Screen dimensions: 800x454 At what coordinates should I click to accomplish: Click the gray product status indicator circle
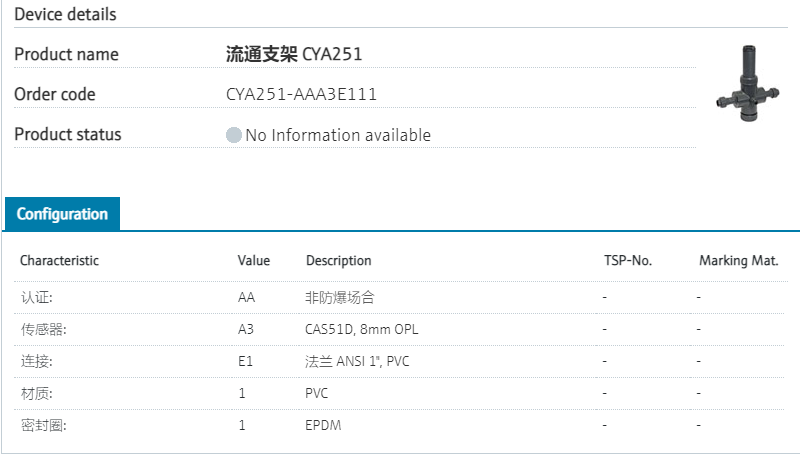(234, 135)
